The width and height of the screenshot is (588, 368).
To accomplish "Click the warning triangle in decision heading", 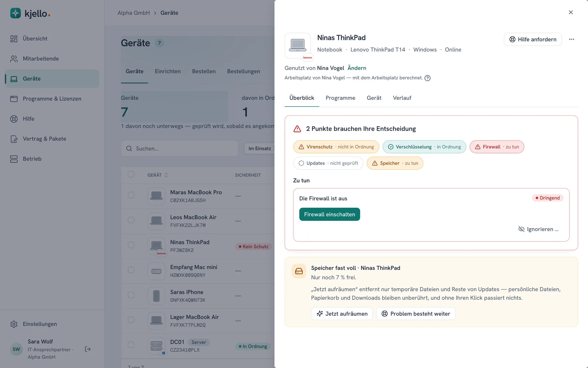I will (x=297, y=129).
